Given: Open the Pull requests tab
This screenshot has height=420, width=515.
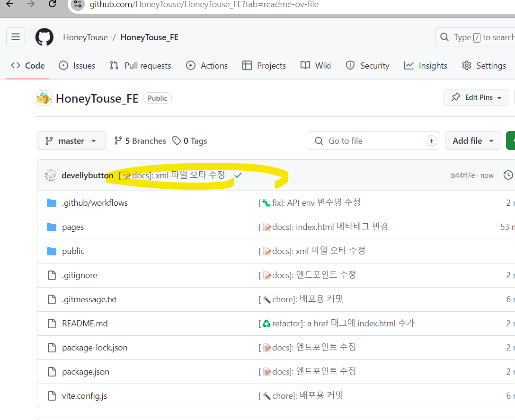Looking at the screenshot, I should [141, 66].
